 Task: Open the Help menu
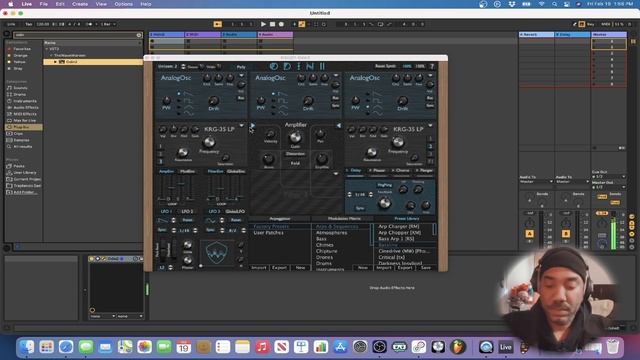click(146, 4)
